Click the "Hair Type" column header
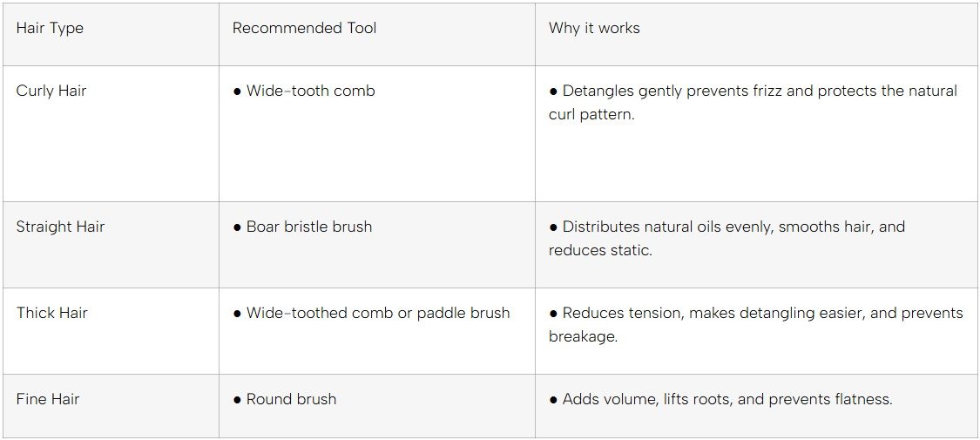 point(50,28)
